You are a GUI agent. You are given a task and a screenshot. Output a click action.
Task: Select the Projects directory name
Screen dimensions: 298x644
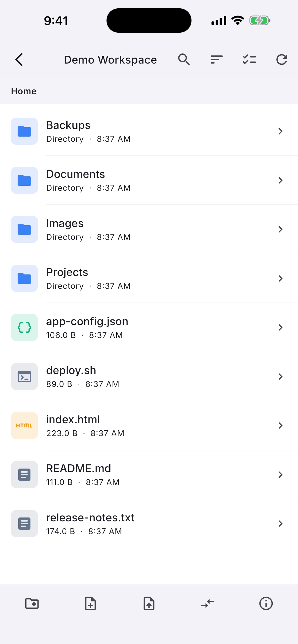67,272
